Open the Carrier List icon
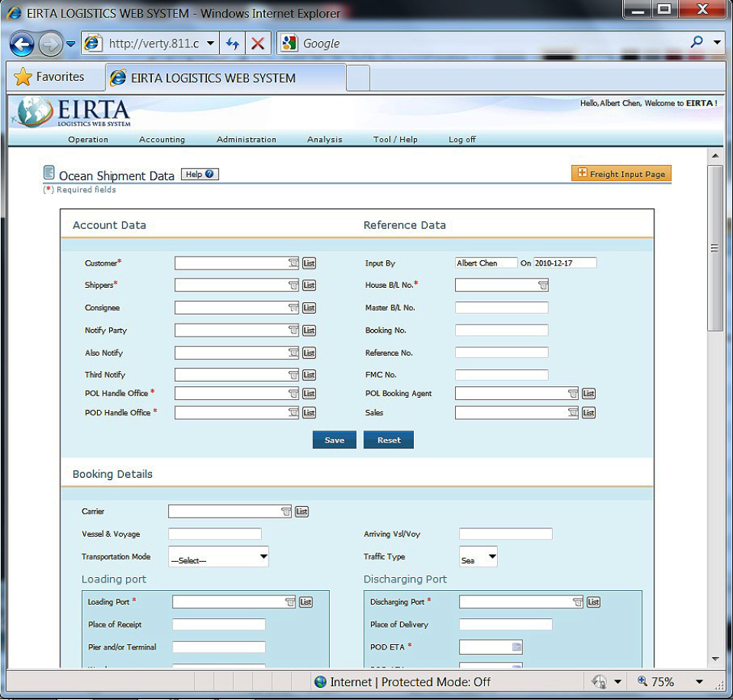This screenshot has width=733, height=700. (302, 511)
